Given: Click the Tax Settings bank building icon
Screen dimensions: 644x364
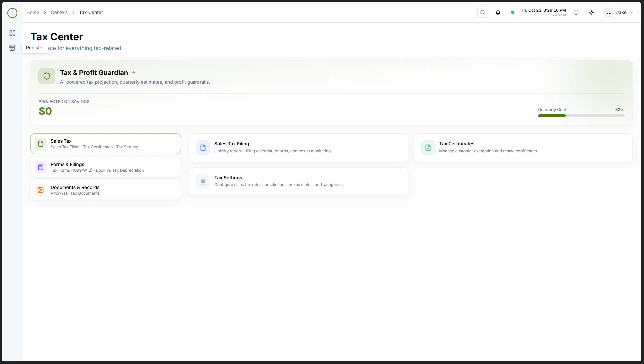Looking at the screenshot, I should [203, 182].
